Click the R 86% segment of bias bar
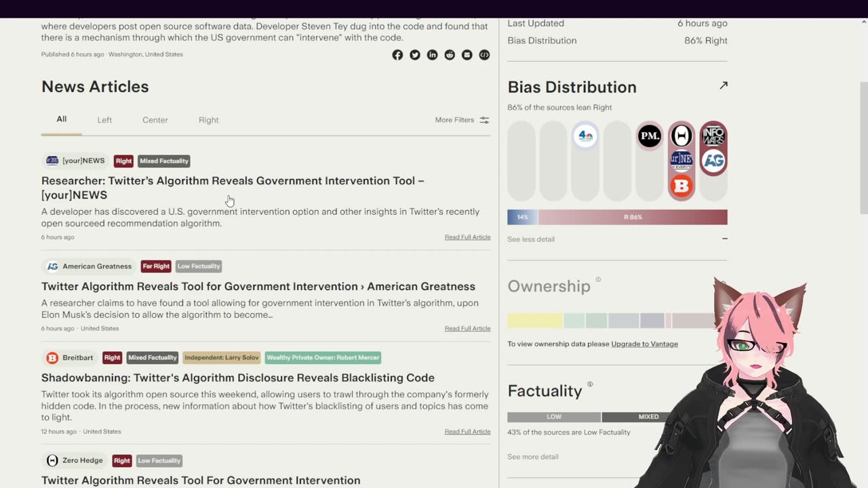The height and width of the screenshot is (488, 868). click(633, 218)
